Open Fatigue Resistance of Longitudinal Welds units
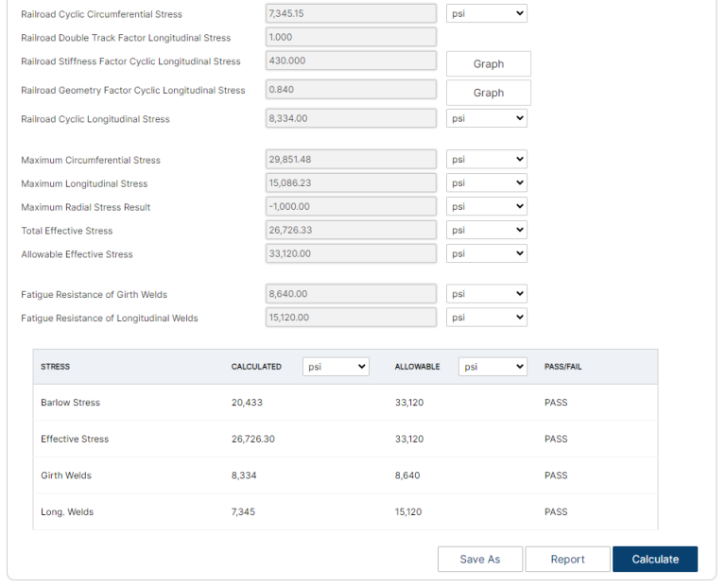Screen dimensions: 726x588 tap(486, 318)
